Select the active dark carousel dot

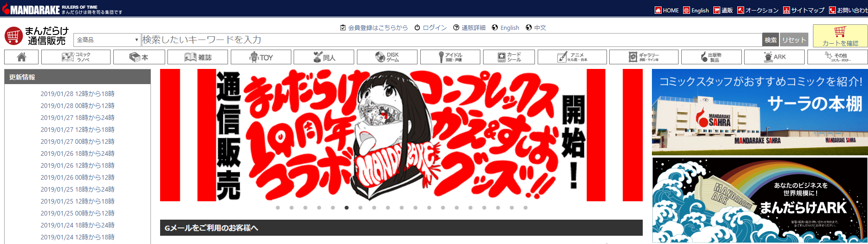346,208
